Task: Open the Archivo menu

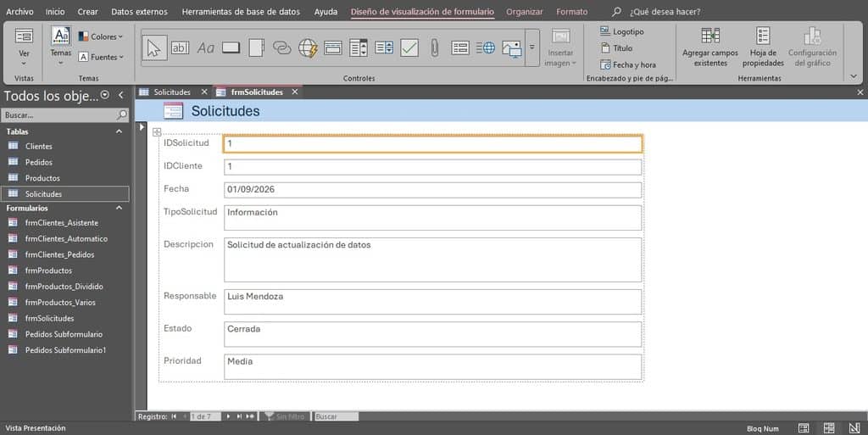Action: pos(19,12)
